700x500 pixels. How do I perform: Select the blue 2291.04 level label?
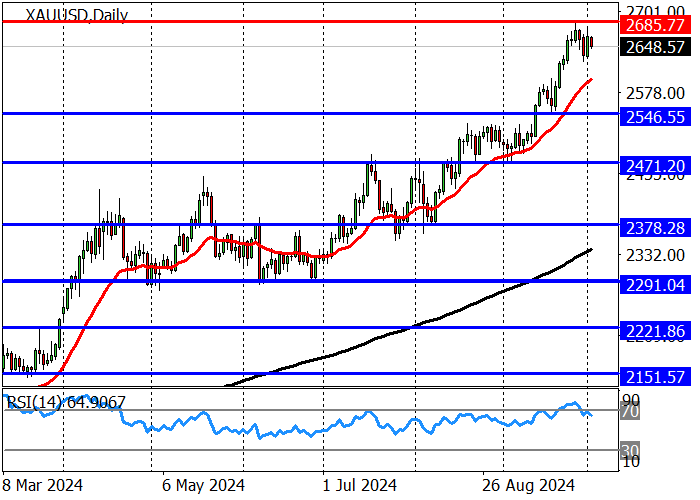(x=655, y=285)
